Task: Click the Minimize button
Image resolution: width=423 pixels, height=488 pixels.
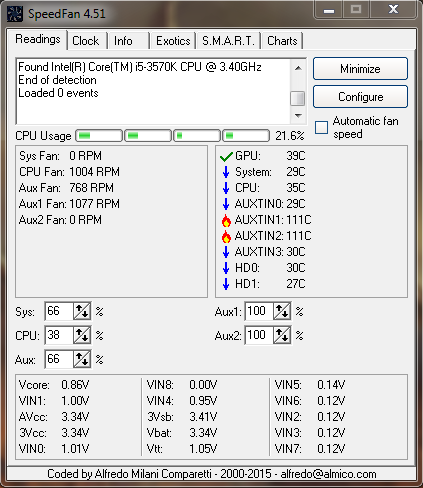Action: coord(360,69)
